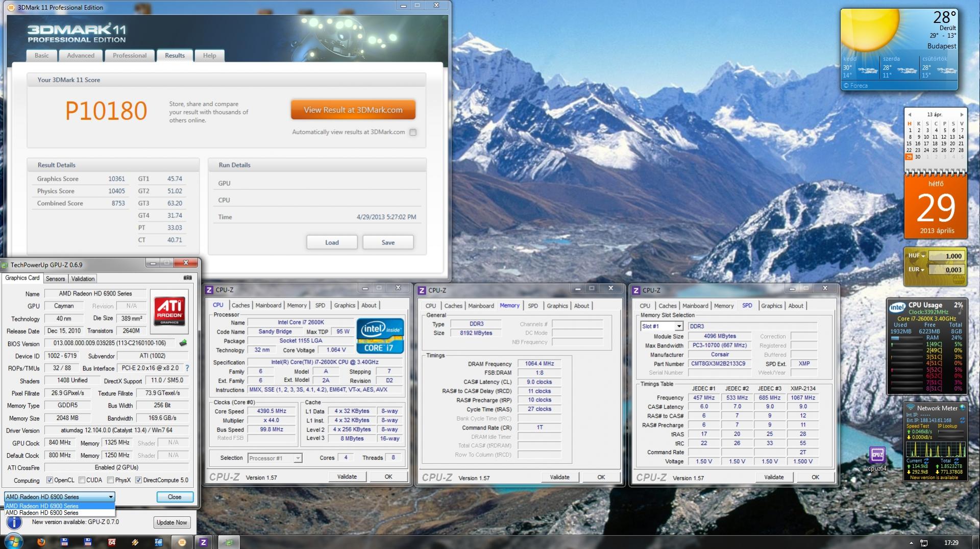This screenshot has height=549, width=980.
Task: Switch to the Basic tab in 3DMark 11
Action: [x=42, y=56]
